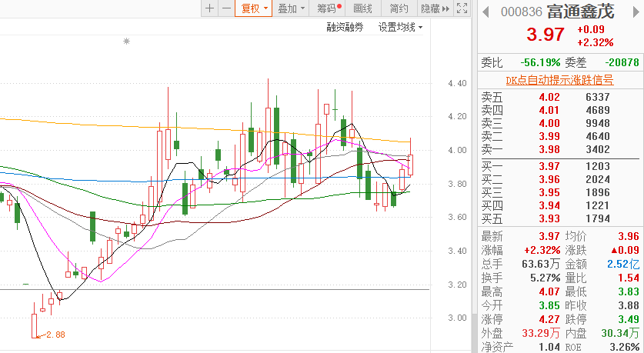Viewport: 644px width, 353px height.
Task: Click 卖五 volume 6337
Action: (x=598, y=97)
